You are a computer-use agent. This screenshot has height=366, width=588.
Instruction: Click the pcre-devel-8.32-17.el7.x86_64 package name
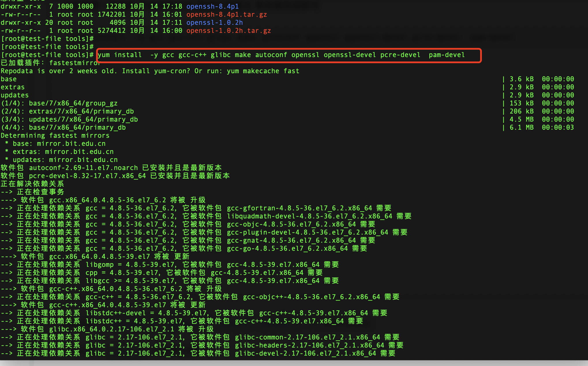point(87,176)
